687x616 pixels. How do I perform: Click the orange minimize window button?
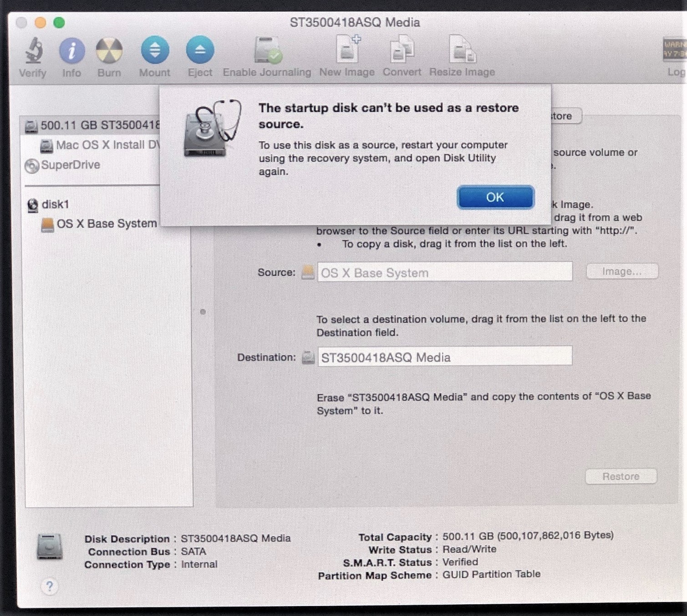coord(41,22)
